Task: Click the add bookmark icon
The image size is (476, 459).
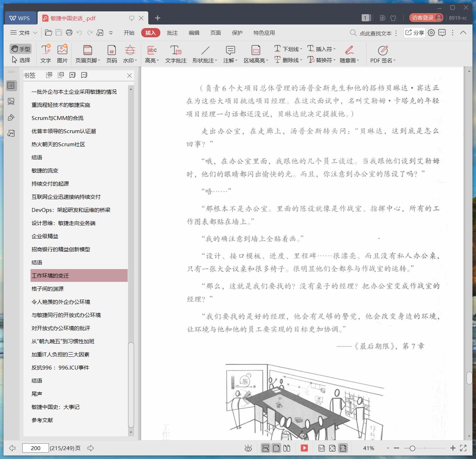Action: (x=72, y=75)
